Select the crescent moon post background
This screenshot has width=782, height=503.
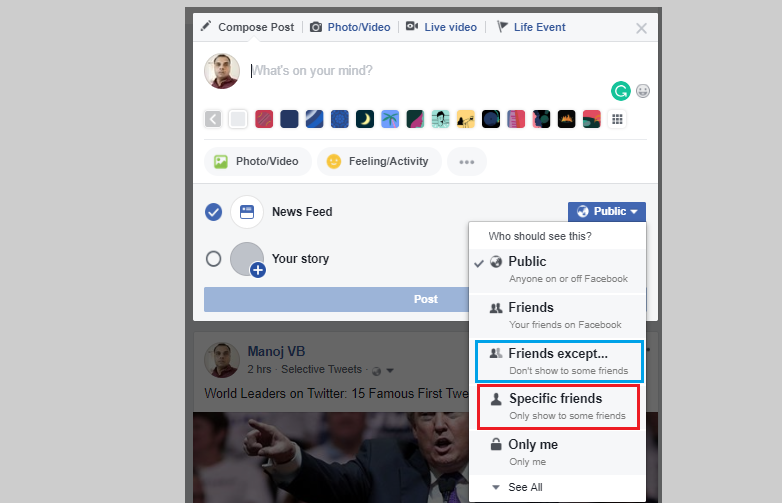point(365,119)
